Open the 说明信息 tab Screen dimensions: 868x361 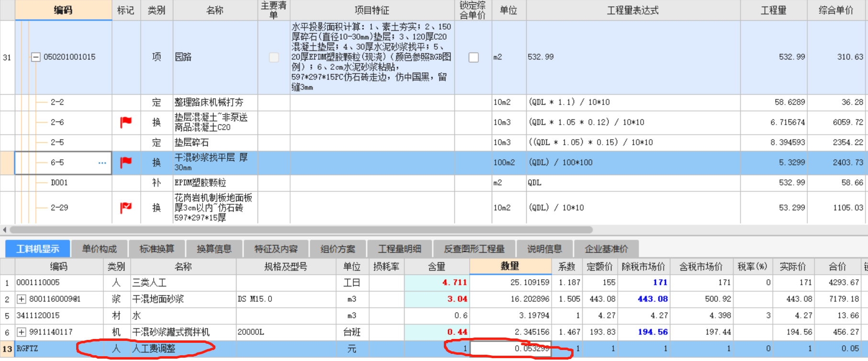click(x=544, y=249)
